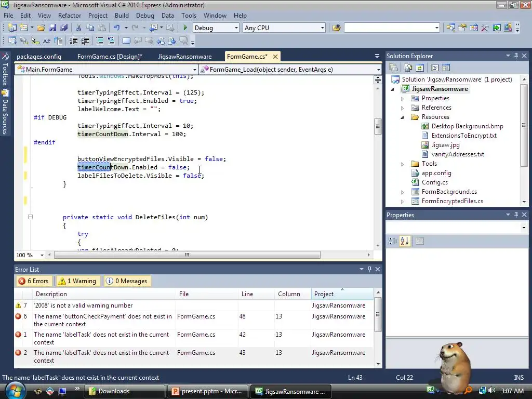The image size is (532, 399).
Task: Switch to the packages.config tab
Action: pos(39,57)
